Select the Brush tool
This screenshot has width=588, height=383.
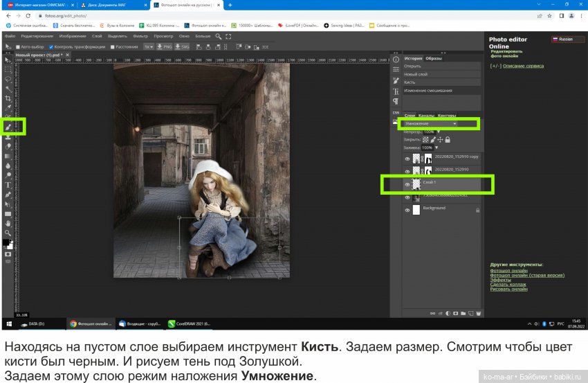click(x=8, y=127)
